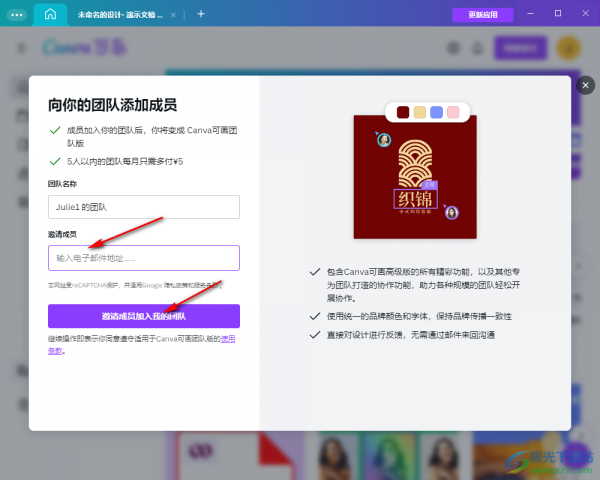
Task: Click the 更新应用 button
Action: [x=483, y=15]
